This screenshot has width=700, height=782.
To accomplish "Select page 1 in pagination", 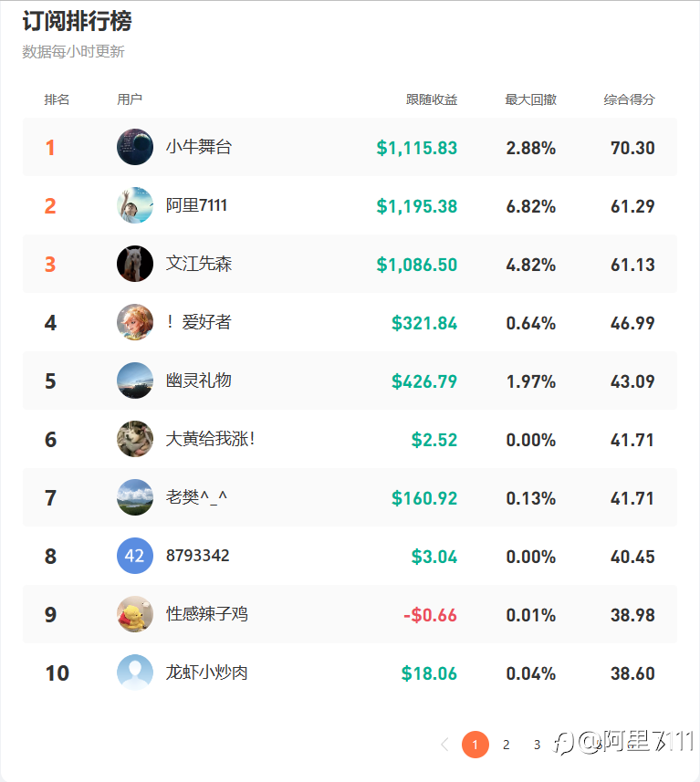I will pos(475,745).
